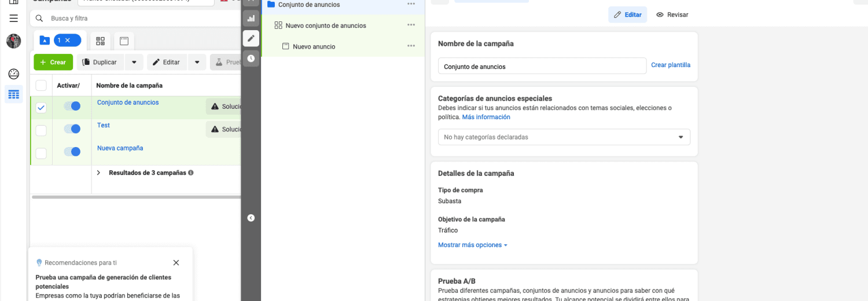
Task: Open the history clock icon
Action: point(251,58)
